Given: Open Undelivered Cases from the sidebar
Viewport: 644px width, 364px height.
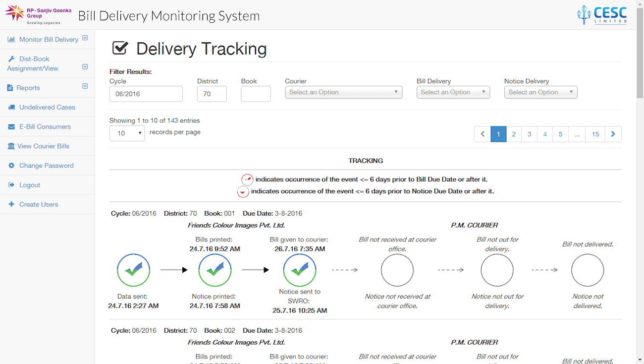Looking at the screenshot, I should [x=47, y=107].
